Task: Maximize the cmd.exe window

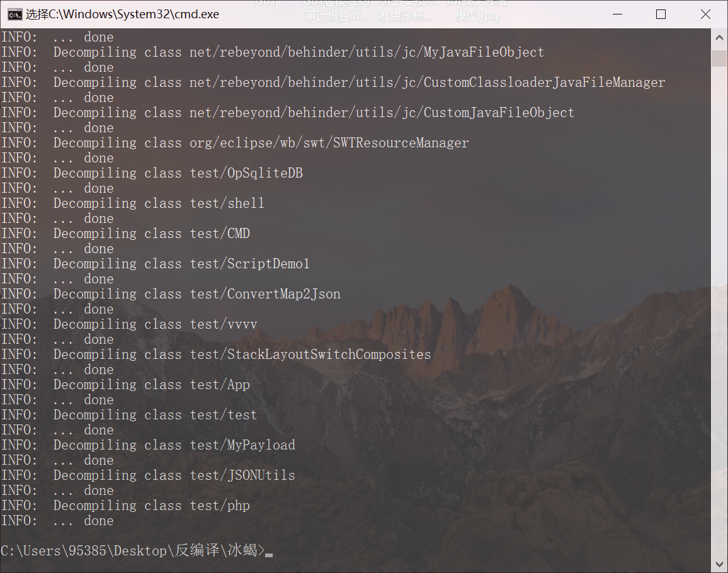Action: (x=661, y=14)
